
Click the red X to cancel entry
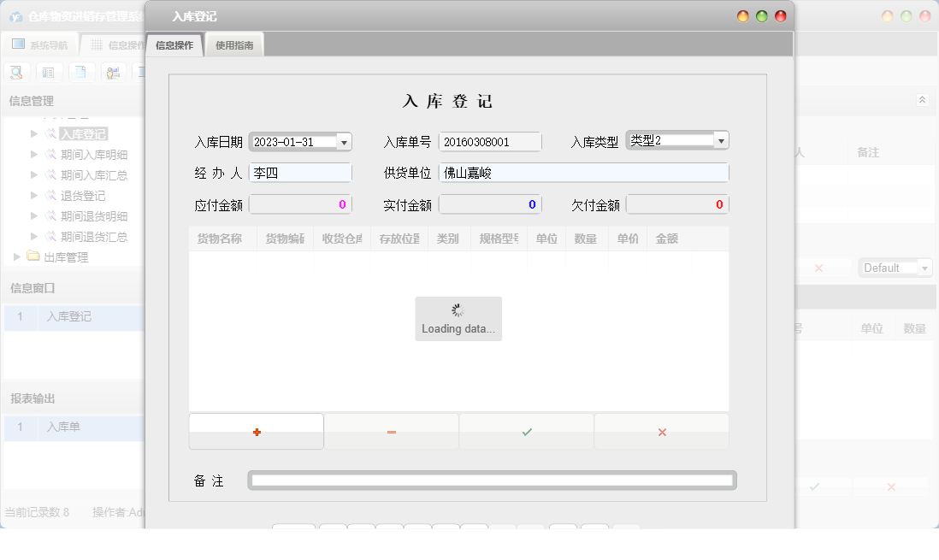[661, 431]
